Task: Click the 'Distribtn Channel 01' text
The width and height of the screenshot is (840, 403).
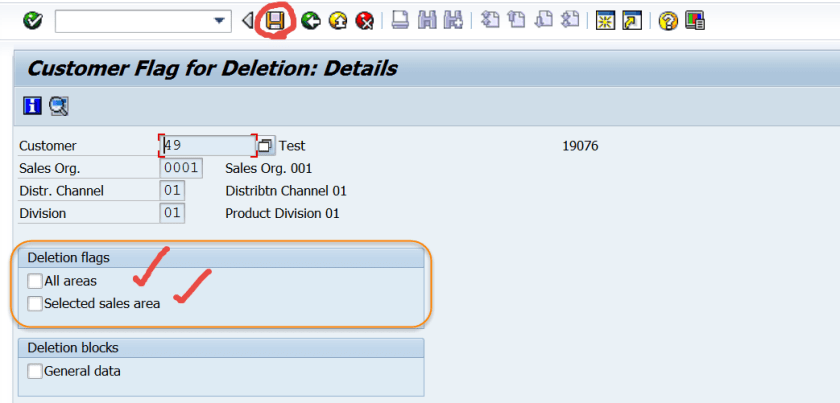Action: [x=286, y=191]
